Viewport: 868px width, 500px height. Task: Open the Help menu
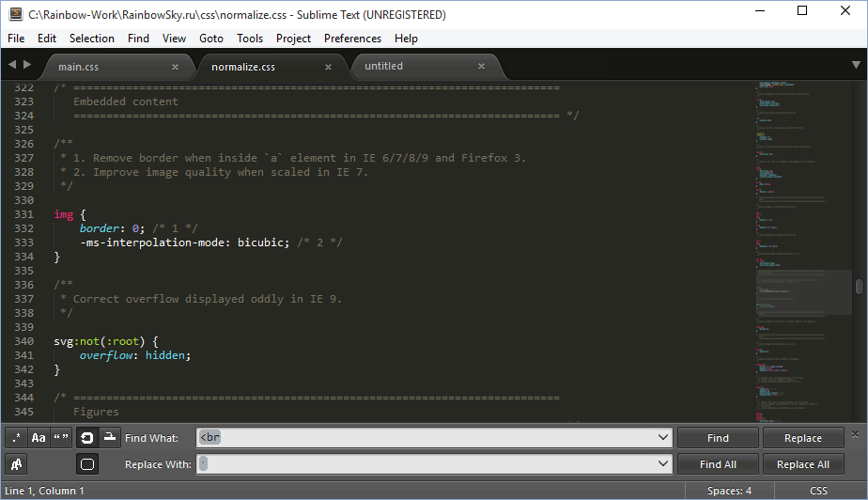click(x=406, y=39)
